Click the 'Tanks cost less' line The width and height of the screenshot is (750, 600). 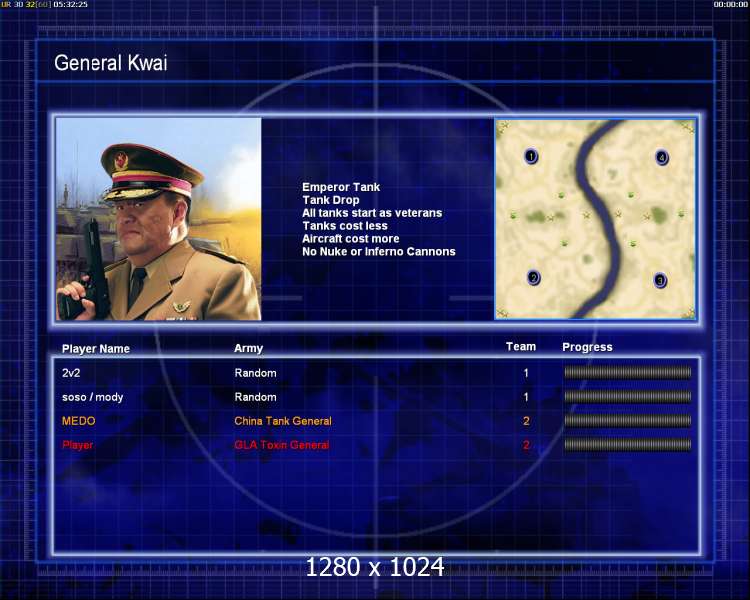pos(344,226)
